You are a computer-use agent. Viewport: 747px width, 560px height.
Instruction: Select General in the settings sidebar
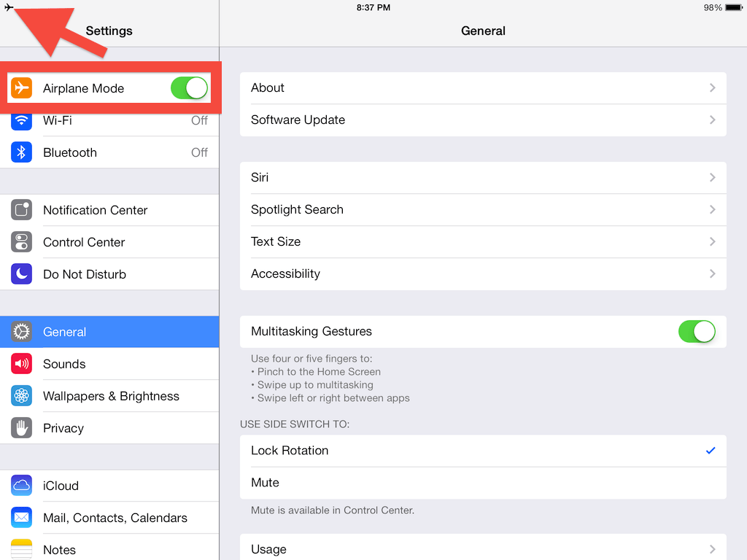(109, 332)
